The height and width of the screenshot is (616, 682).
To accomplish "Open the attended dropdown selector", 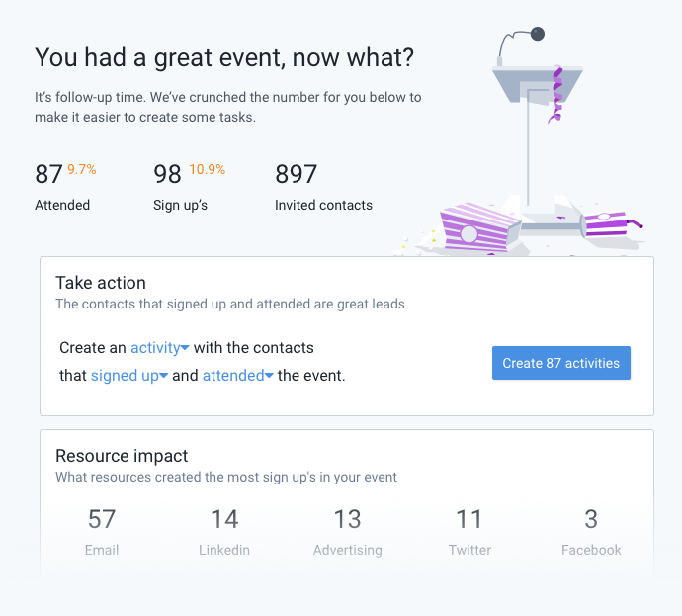I will [x=237, y=375].
